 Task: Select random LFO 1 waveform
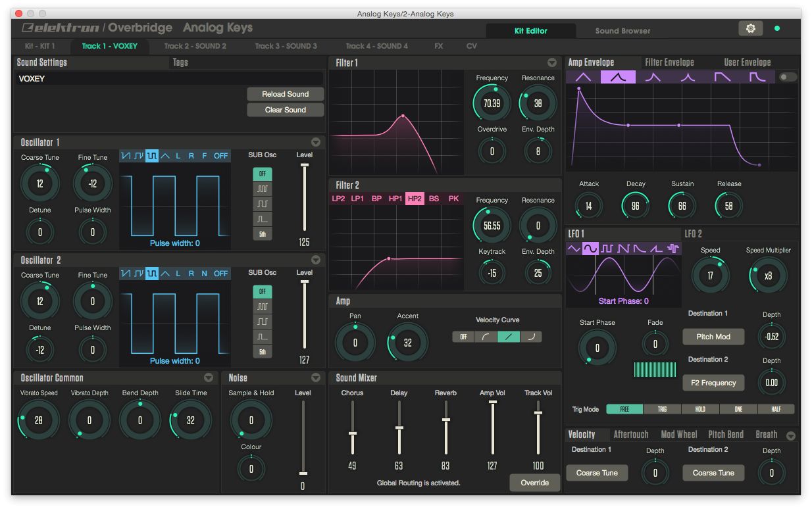(x=672, y=249)
